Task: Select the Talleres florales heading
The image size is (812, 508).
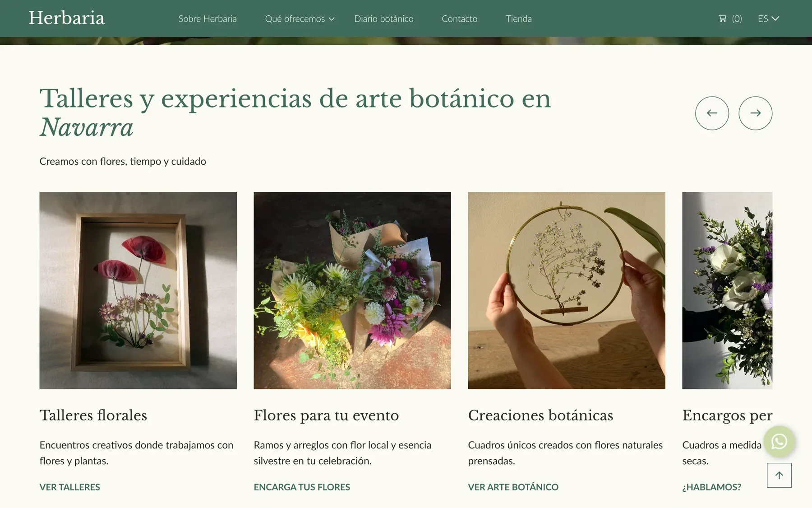Action: (93, 415)
